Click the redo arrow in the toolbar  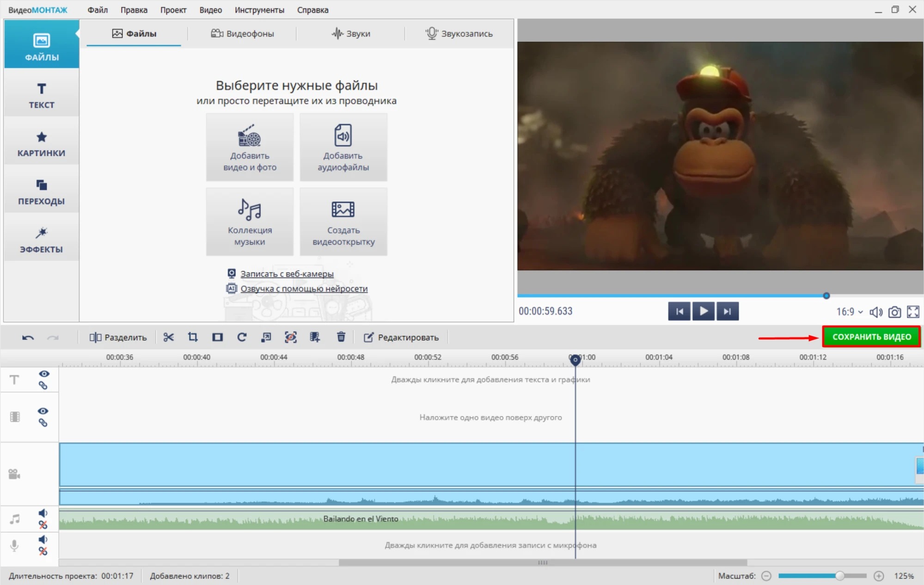[x=53, y=338]
